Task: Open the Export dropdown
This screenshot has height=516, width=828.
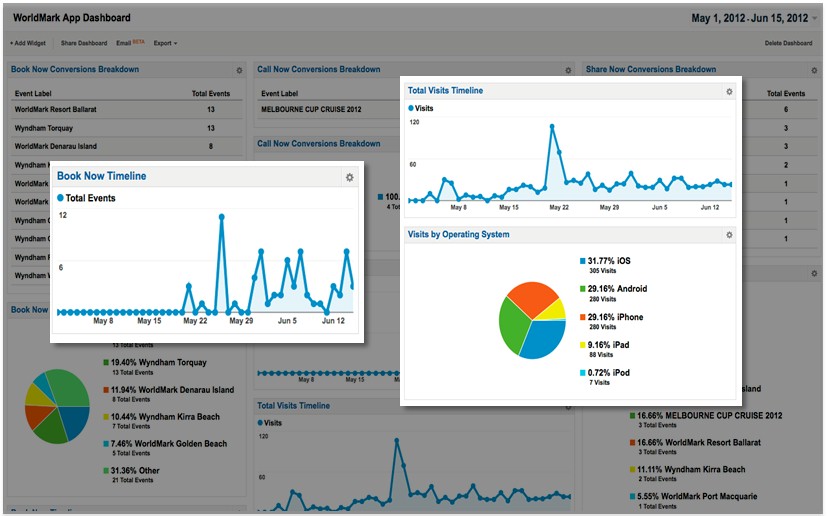Action: tap(165, 43)
